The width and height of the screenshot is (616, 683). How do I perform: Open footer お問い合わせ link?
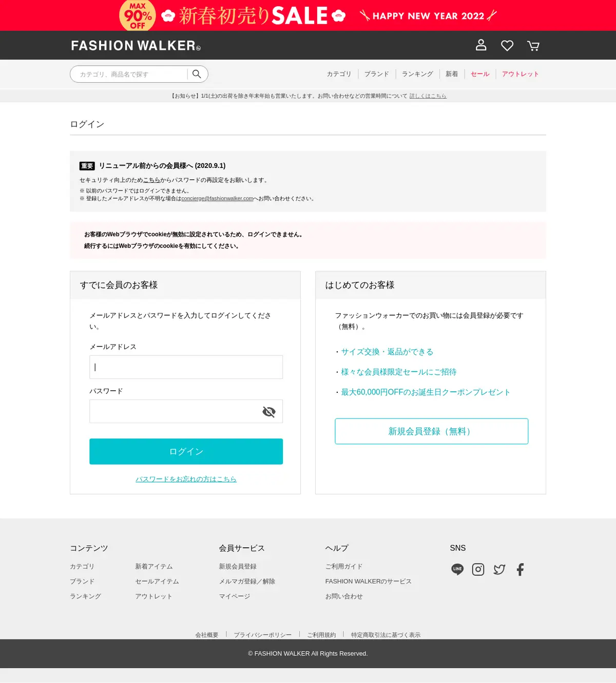pos(344,596)
